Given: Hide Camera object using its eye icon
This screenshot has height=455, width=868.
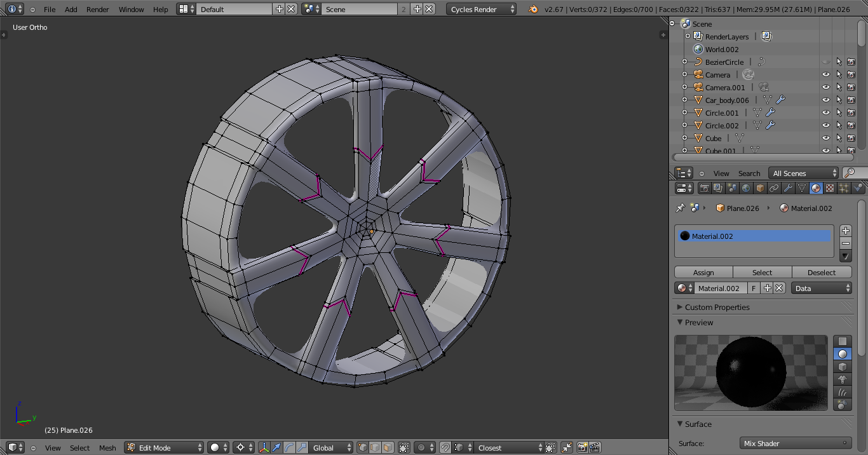Looking at the screenshot, I should pos(826,75).
